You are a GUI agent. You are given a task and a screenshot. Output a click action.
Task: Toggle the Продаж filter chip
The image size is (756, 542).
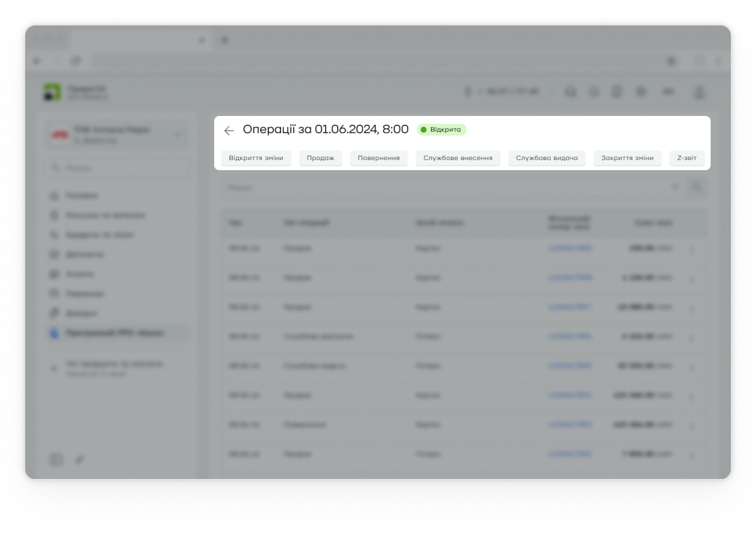pyautogui.click(x=321, y=158)
